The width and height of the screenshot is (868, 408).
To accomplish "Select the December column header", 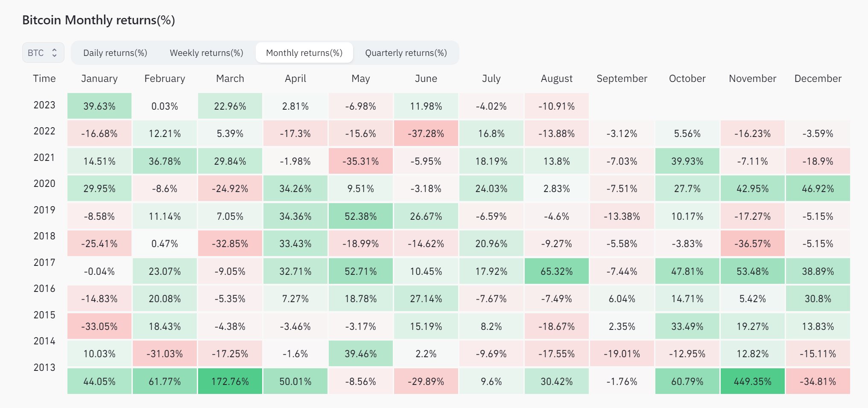I will pyautogui.click(x=818, y=79).
